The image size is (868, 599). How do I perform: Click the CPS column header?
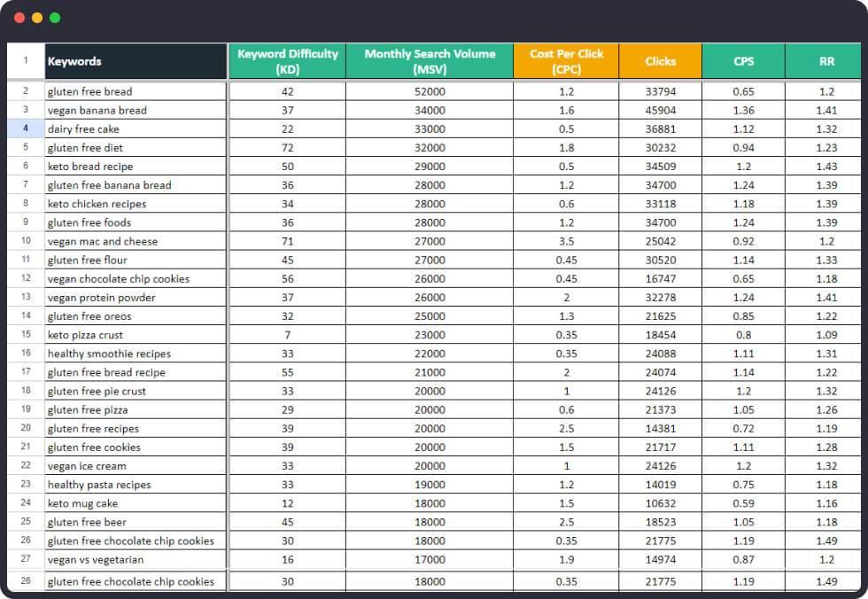click(743, 61)
